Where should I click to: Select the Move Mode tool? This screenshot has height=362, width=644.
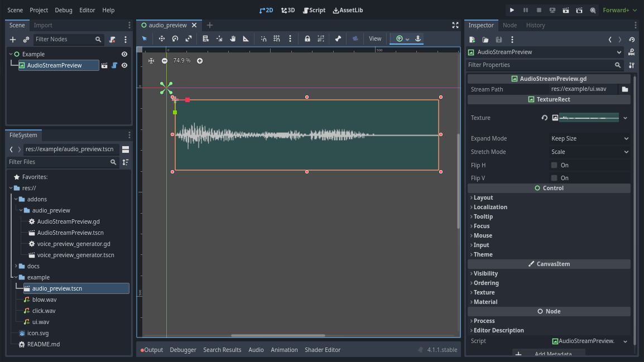(161, 38)
